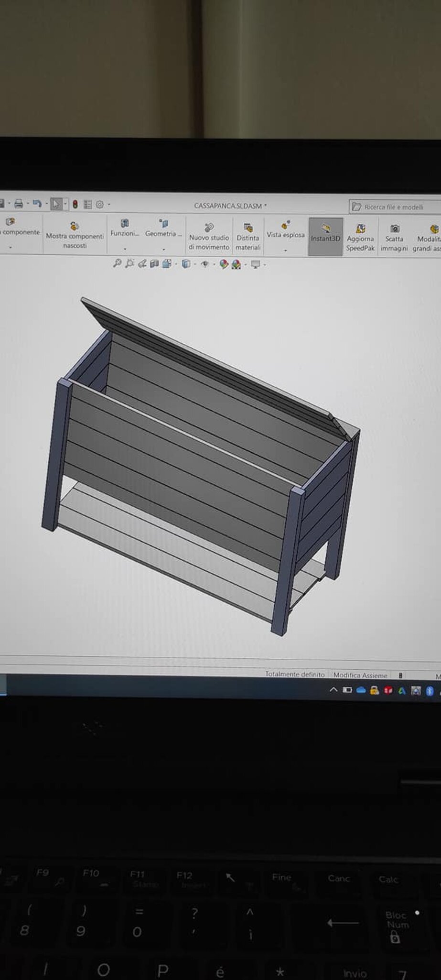Viewport: 441px width, 980px height.
Task: Click the red tray icon
Action: click(388, 690)
